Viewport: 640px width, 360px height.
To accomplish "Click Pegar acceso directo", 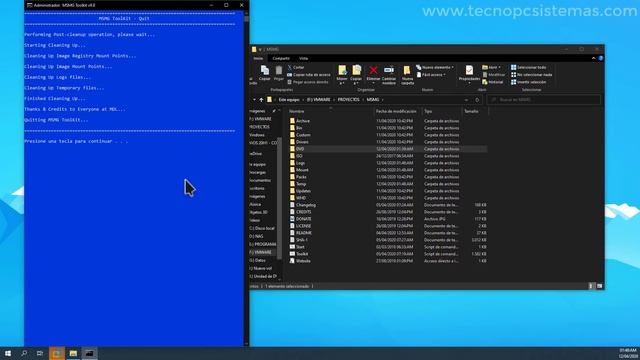I will tap(308, 82).
